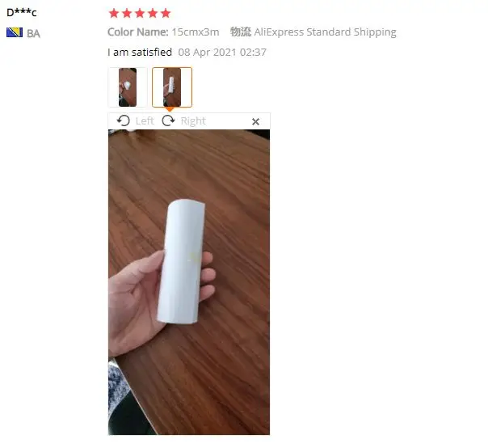Click the "I am satisfied" review text

click(140, 52)
